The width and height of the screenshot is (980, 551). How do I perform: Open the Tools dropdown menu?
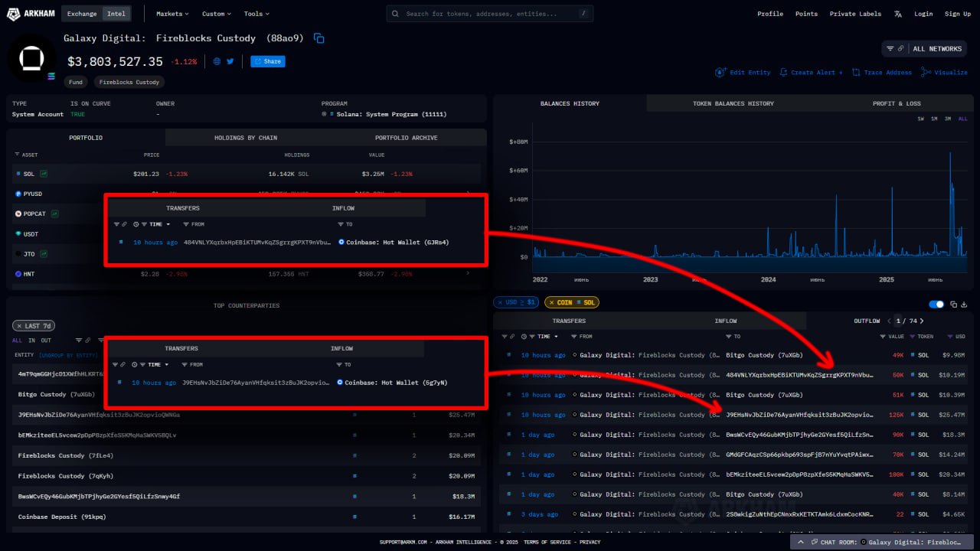(256, 14)
